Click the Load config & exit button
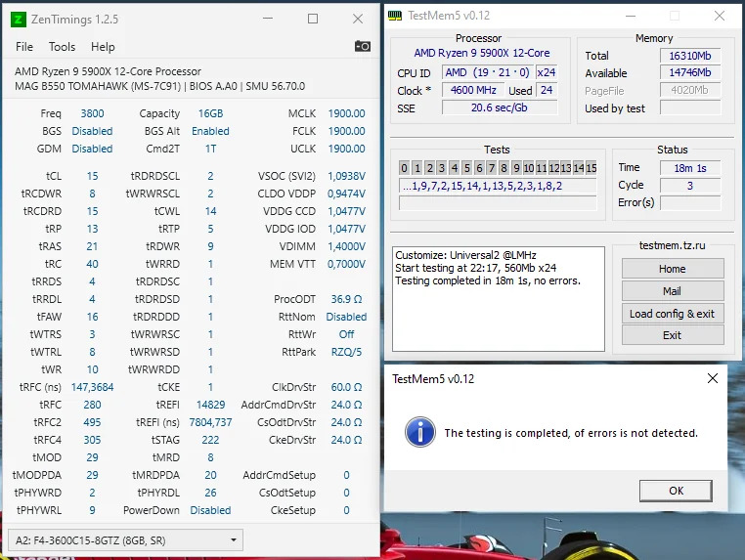The image size is (745, 560). pos(672,314)
